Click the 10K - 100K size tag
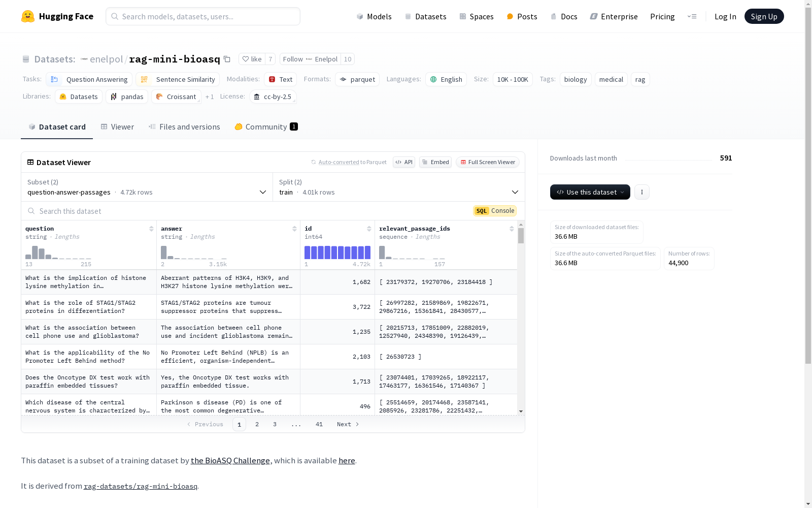 coord(513,79)
